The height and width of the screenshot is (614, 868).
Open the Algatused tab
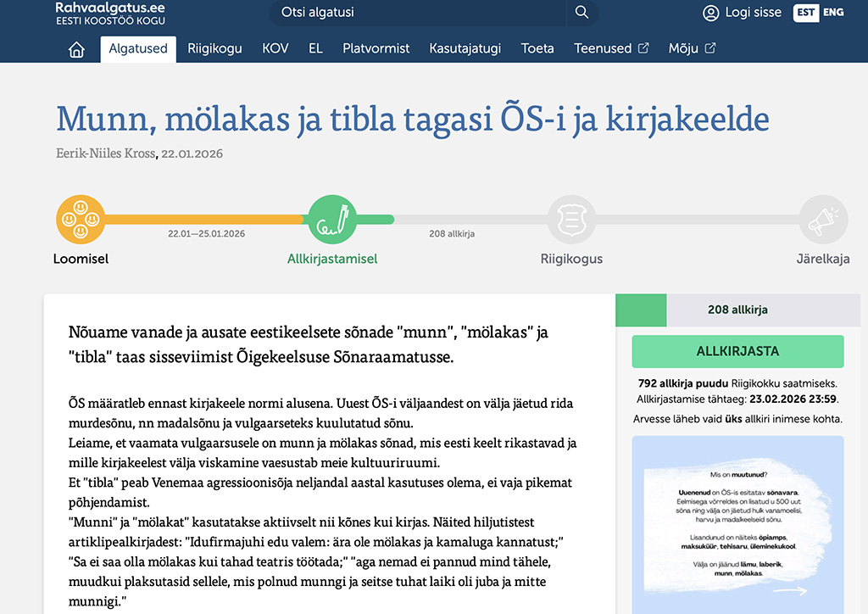click(138, 48)
